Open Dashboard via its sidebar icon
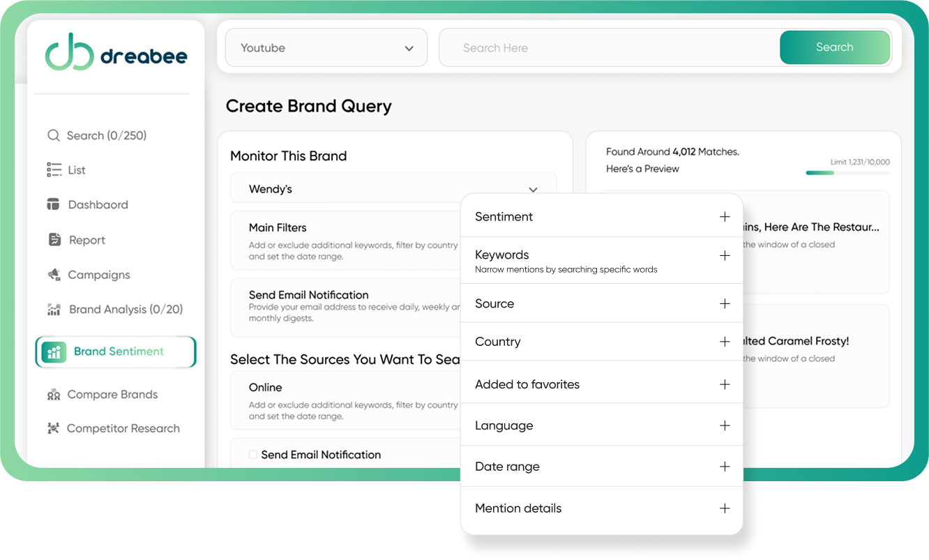Screen dimensions: 929x560 54,204
